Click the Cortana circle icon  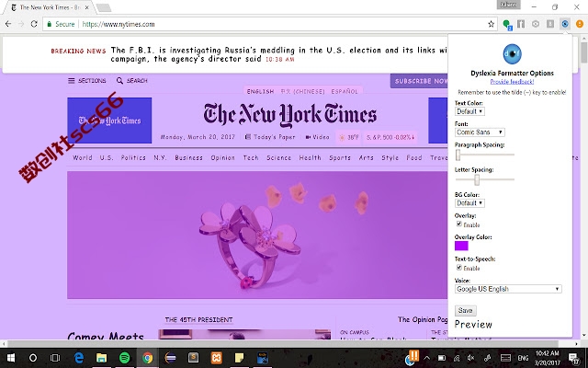pos(33,358)
